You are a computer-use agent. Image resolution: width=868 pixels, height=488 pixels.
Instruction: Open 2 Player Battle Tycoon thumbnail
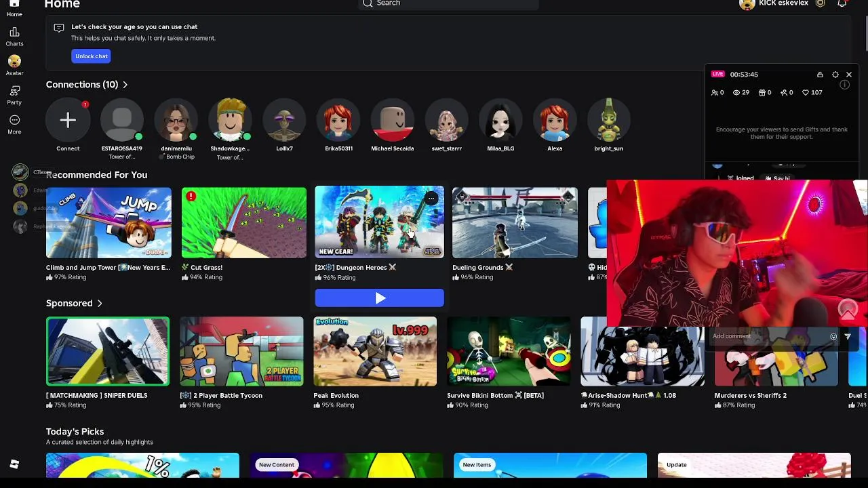pyautogui.click(x=241, y=351)
